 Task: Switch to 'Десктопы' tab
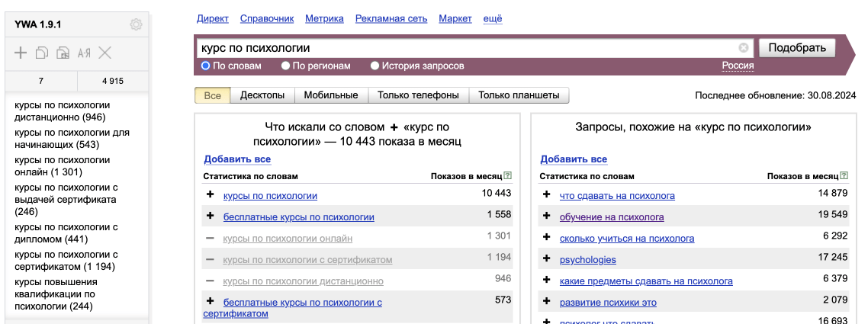[x=262, y=95]
